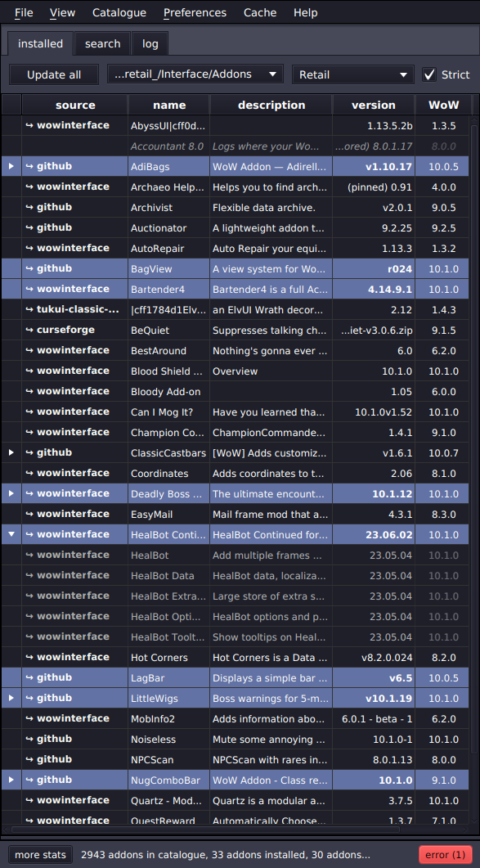This screenshot has width=480, height=868.
Task: Switch to the search tab
Action: tap(102, 43)
